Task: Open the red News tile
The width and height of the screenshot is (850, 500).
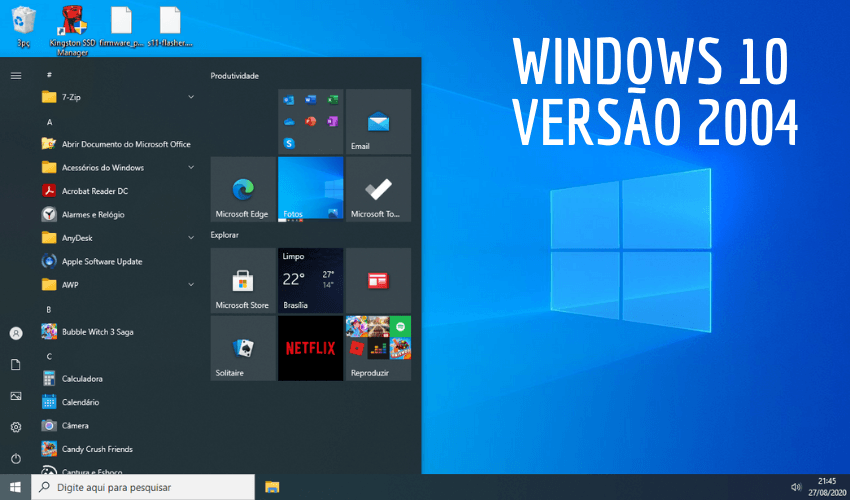Action: point(378,280)
